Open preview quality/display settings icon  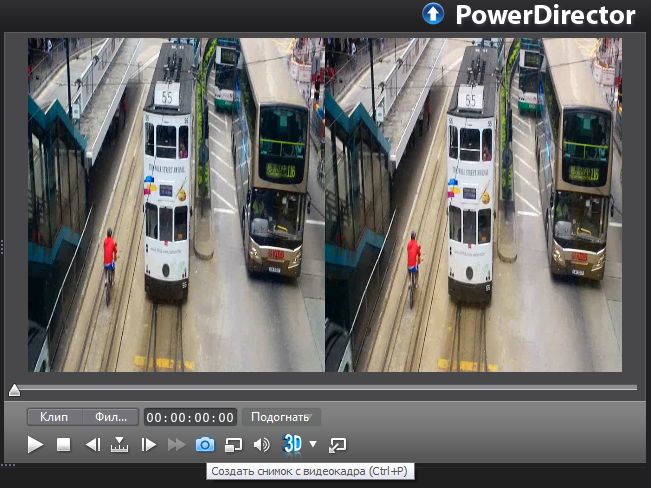point(233,445)
